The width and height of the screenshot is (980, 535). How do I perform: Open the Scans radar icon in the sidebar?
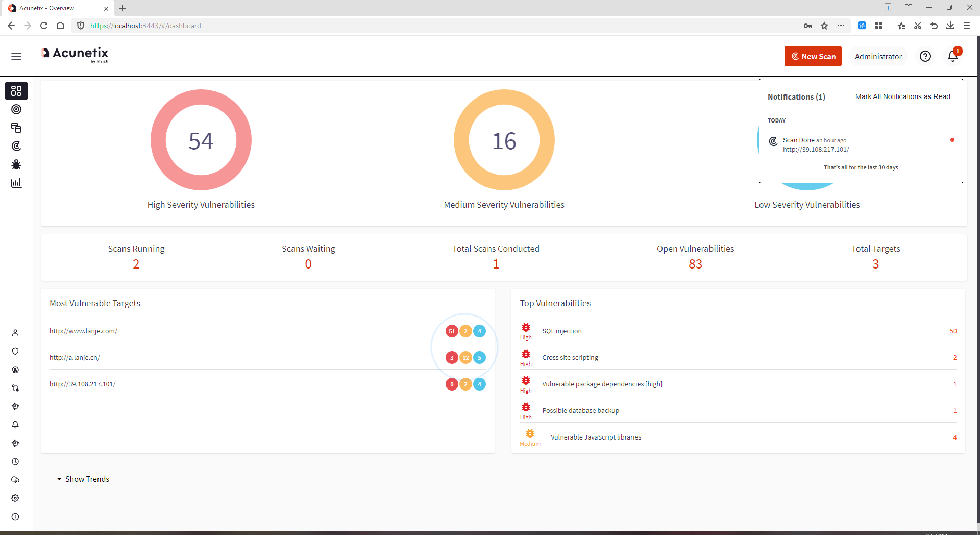pos(16,146)
